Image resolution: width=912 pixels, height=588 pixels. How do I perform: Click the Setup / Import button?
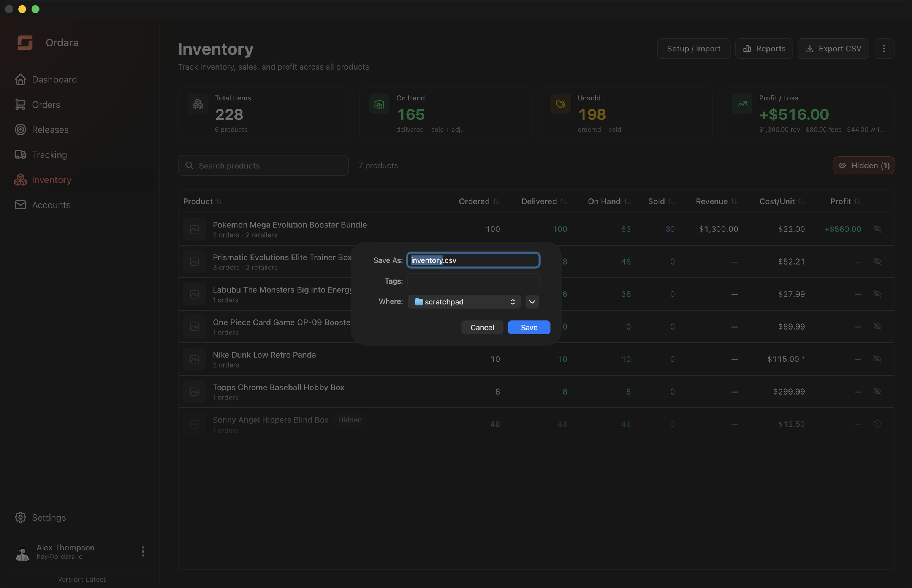tap(693, 49)
